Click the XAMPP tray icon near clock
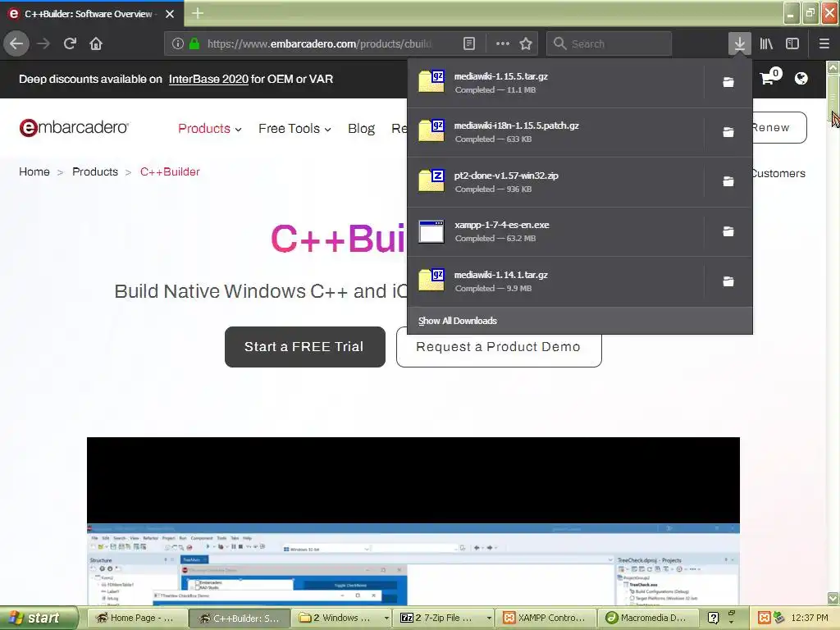Viewport: 840px width, 630px height. tap(765, 618)
